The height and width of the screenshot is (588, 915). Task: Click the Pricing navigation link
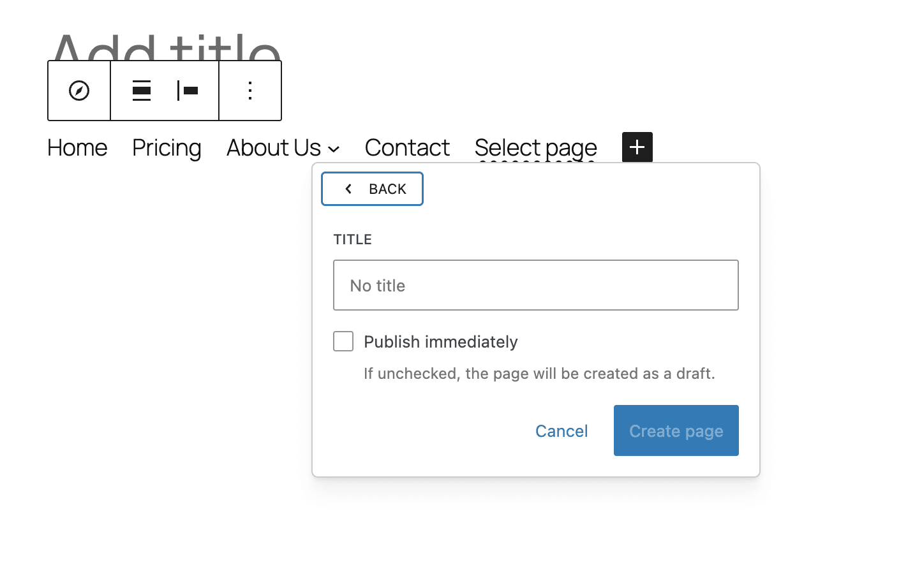click(166, 147)
